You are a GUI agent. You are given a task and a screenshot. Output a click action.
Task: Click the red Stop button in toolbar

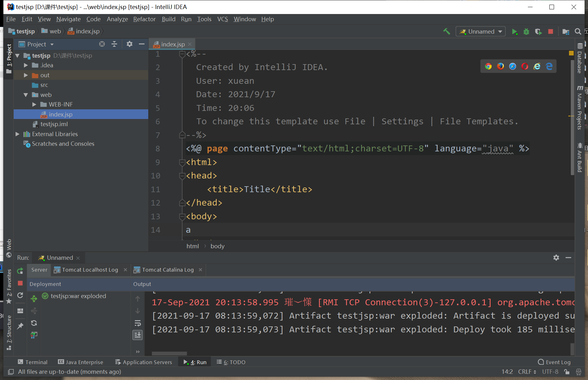(551, 32)
